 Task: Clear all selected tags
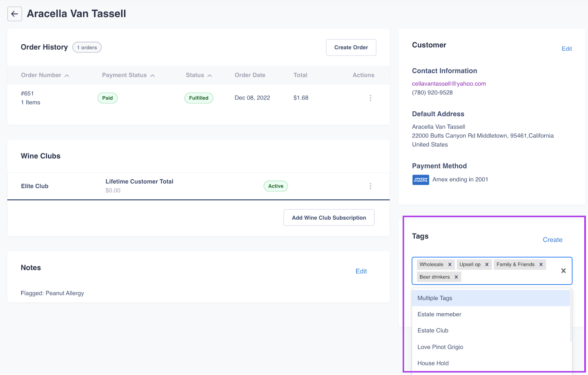click(x=563, y=271)
